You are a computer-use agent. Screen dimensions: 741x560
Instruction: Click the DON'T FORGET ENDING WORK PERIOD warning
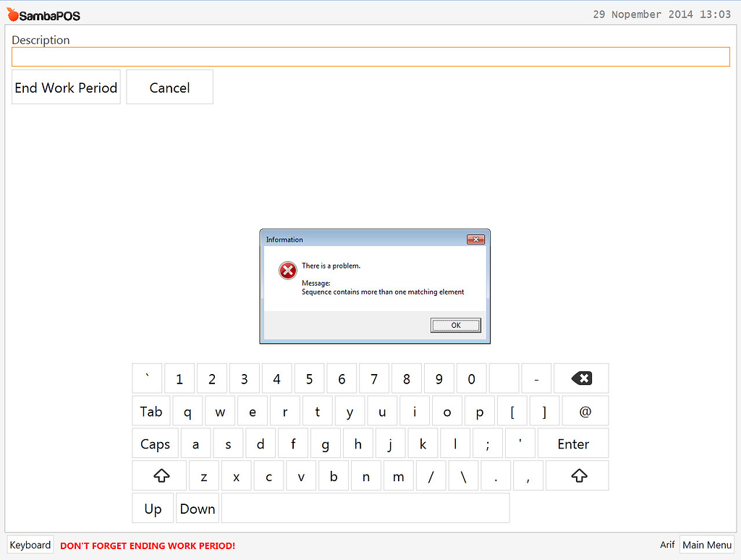click(147, 545)
